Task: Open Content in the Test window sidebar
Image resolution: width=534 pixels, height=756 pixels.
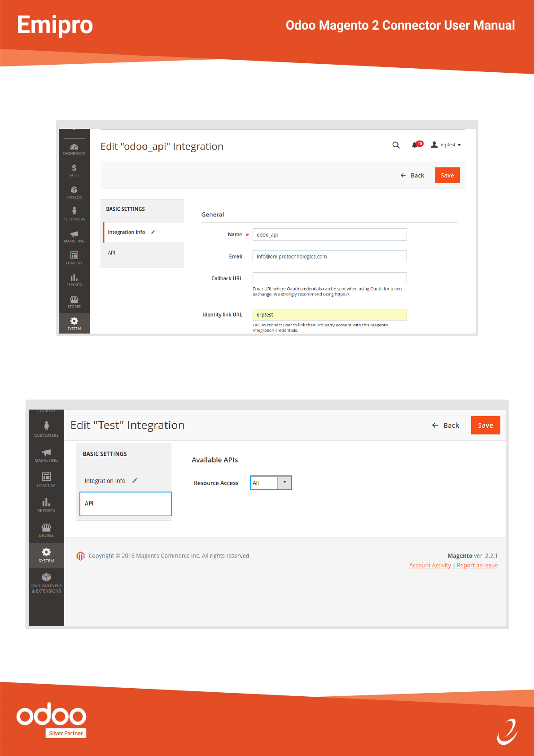Action: coord(46,479)
